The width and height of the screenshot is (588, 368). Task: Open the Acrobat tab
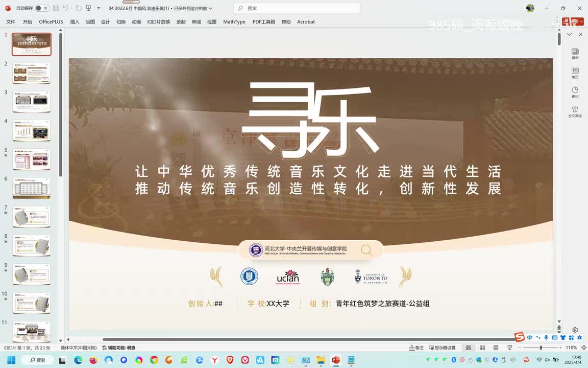[306, 22]
